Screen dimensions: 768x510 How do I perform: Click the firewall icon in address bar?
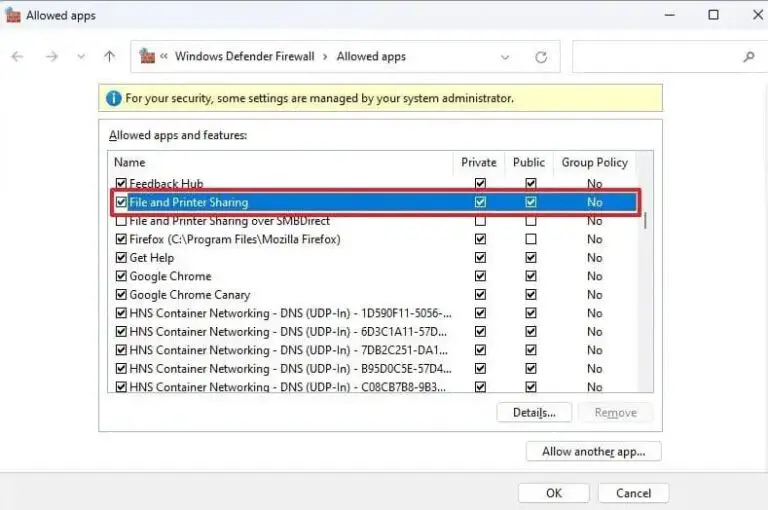click(x=148, y=57)
